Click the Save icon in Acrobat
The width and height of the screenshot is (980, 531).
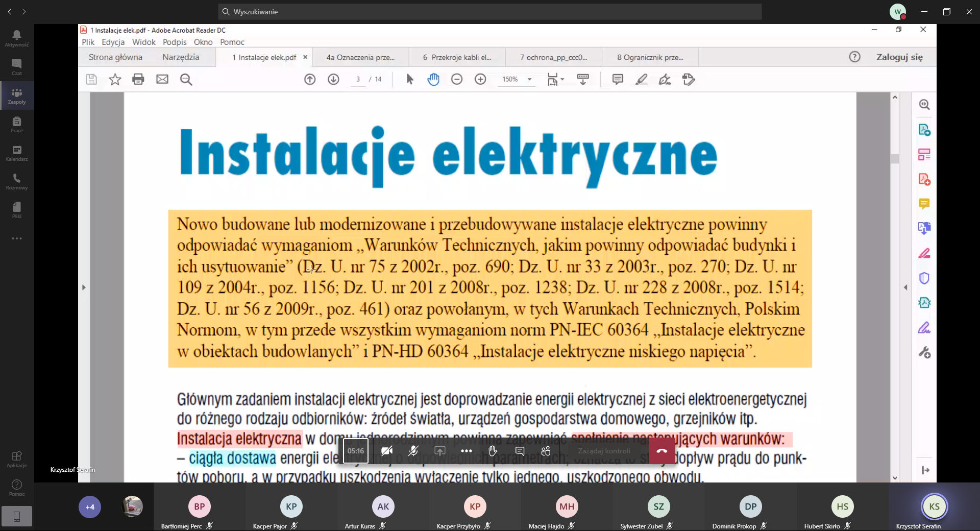(x=91, y=79)
